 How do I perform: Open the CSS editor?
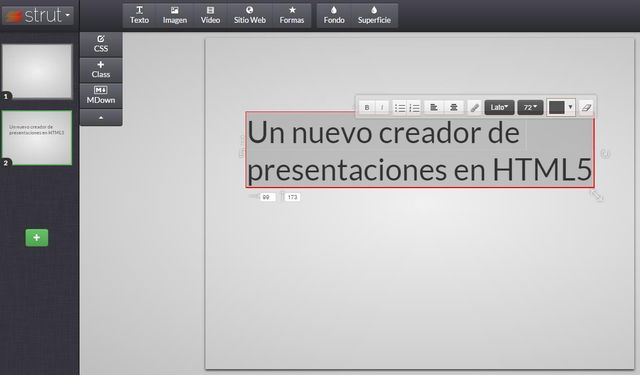coord(101,44)
